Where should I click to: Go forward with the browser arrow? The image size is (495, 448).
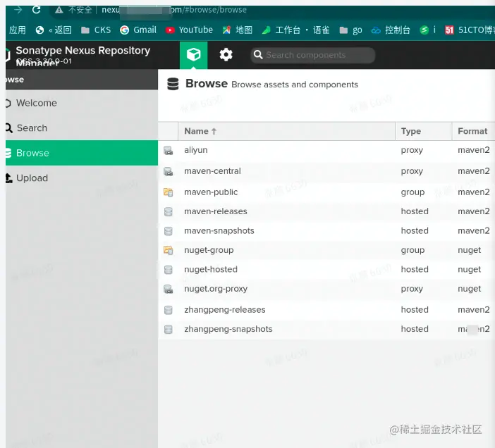tap(18, 10)
